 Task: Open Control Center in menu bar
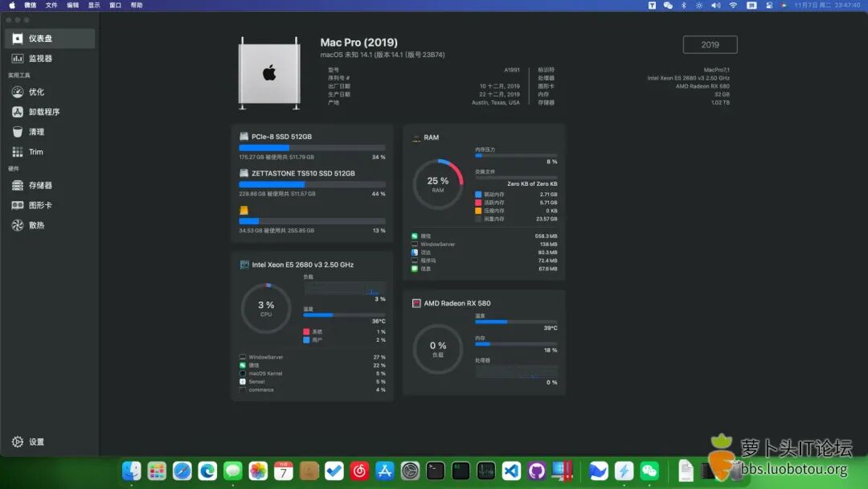tap(769, 5)
